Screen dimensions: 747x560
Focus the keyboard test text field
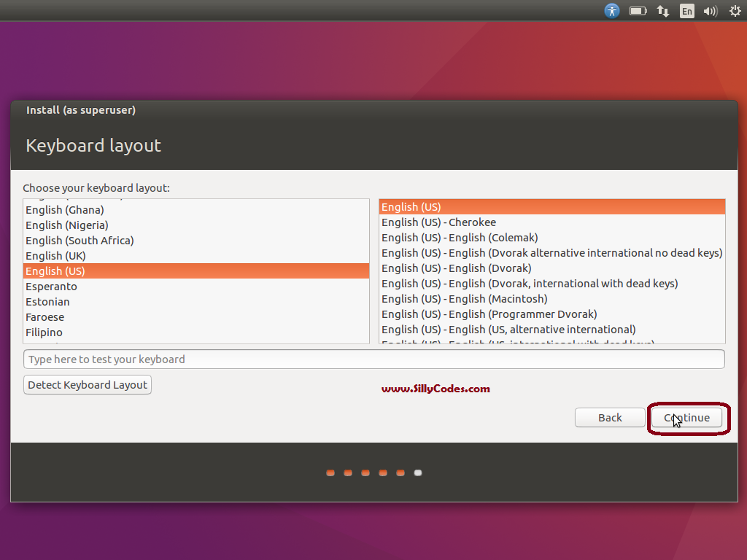point(374,359)
